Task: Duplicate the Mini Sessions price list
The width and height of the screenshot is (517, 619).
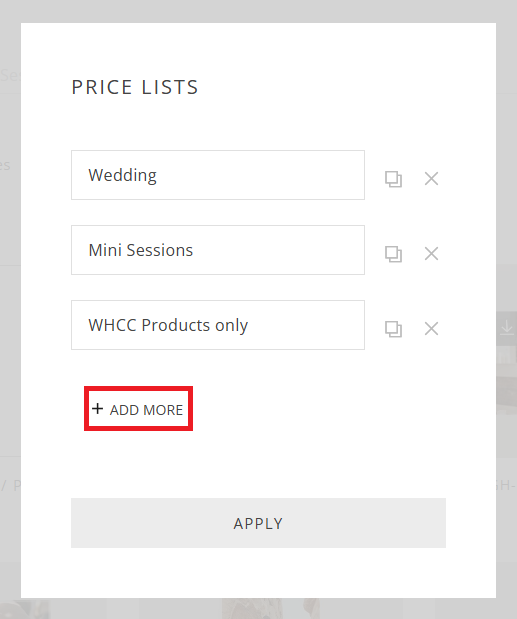Action: click(x=393, y=254)
